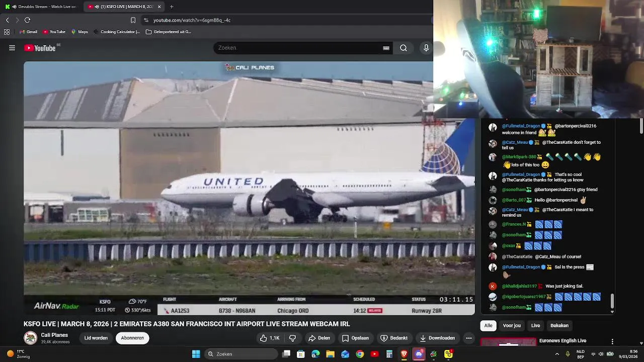Select the Voor jou filter chip
The image size is (644, 362).
pos(512,325)
